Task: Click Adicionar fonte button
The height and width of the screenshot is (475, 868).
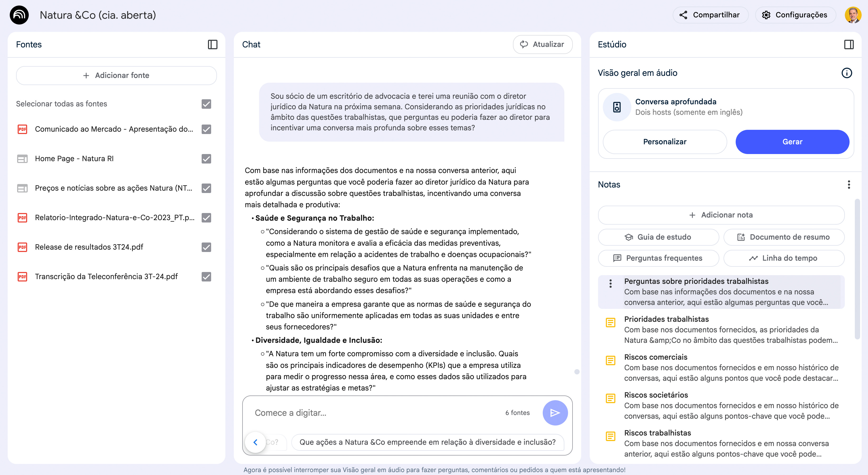Action: (116, 75)
